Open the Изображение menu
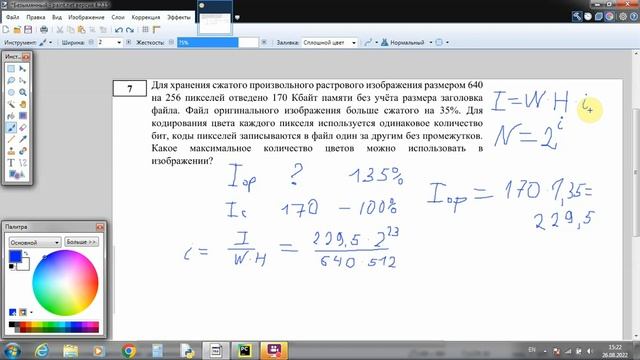This screenshot has height=360, width=640. [86, 17]
